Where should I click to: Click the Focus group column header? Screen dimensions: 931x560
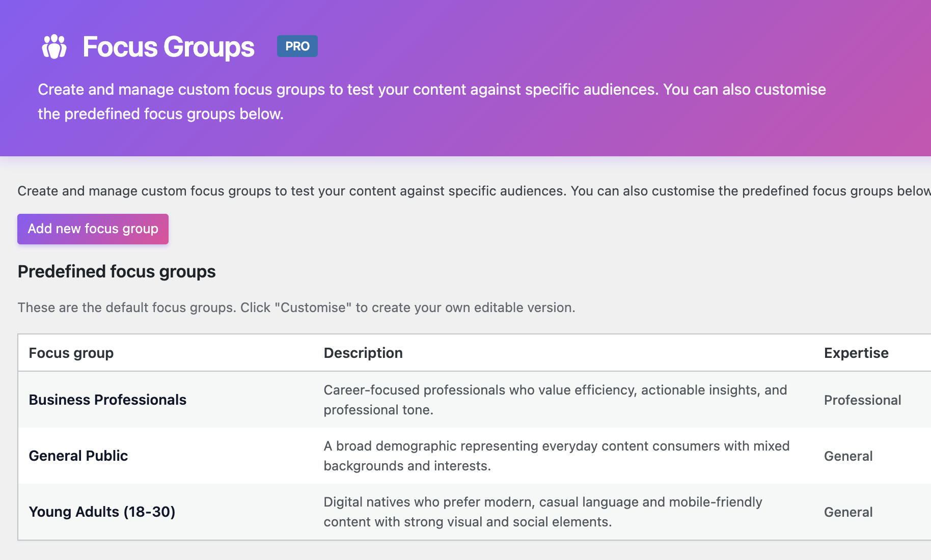(71, 353)
